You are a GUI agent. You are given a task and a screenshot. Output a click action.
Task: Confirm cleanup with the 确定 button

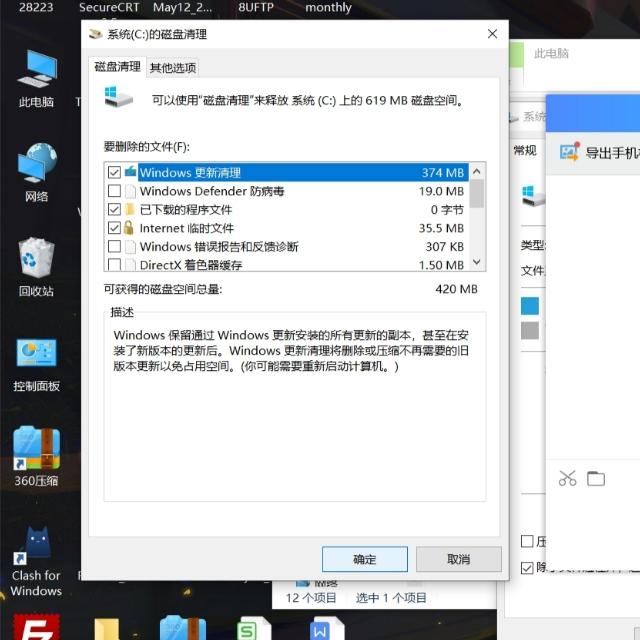point(364,559)
